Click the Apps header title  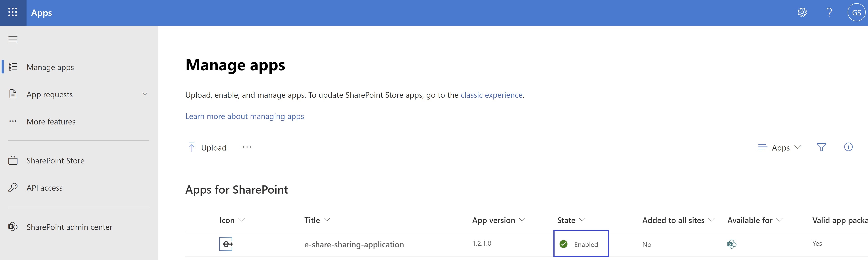pos(42,13)
